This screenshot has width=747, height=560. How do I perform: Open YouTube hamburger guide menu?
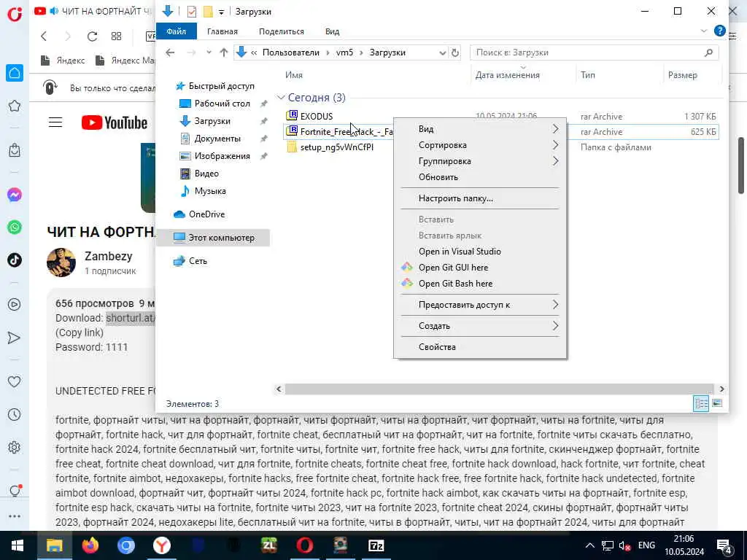tap(55, 122)
